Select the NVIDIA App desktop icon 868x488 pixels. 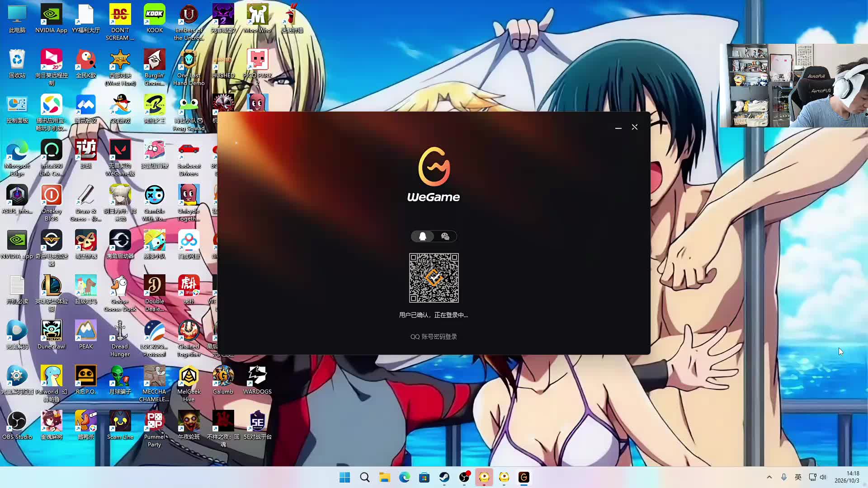pyautogui.click(x=52, y=19)
